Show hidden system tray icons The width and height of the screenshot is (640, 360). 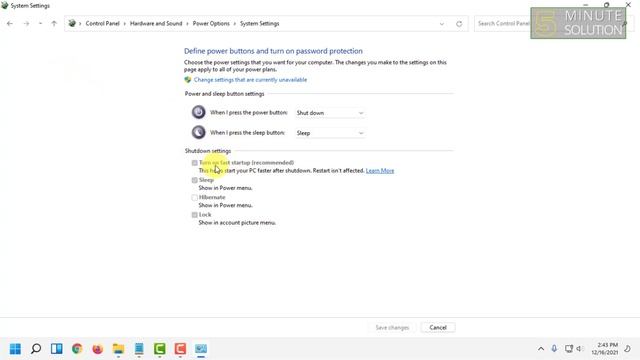[541, 349]
